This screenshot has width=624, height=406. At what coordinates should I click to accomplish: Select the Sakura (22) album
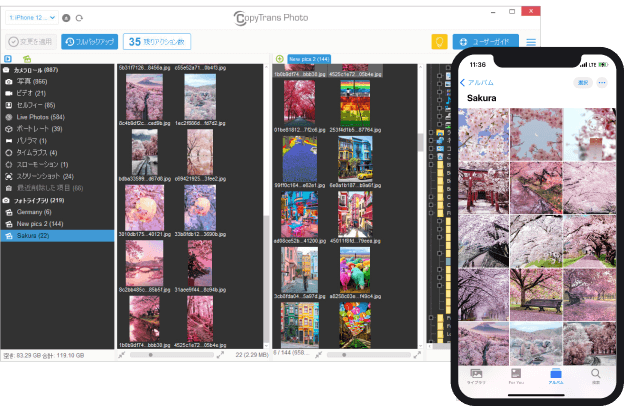pos(57,236)
